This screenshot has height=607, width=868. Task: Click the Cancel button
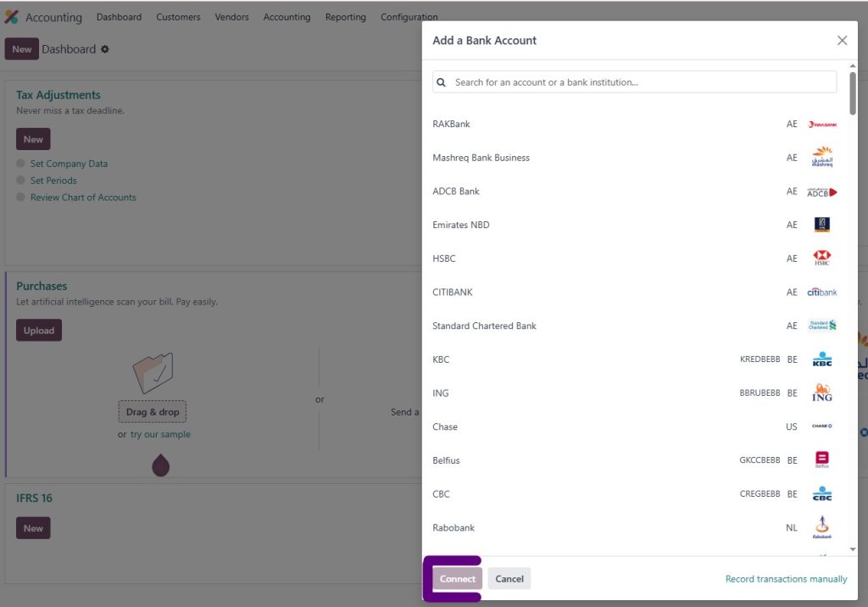[509, 579]
